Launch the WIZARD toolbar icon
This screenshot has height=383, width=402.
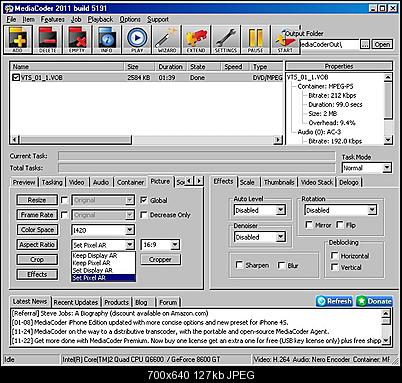click(166, 40)
